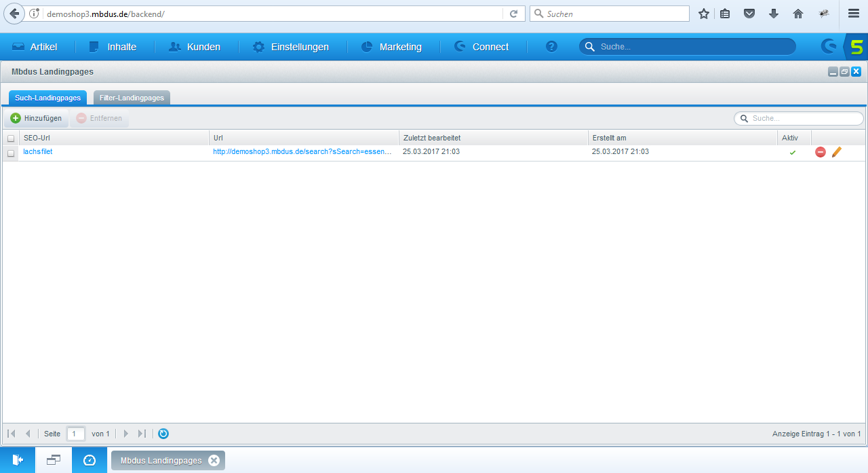Toggle the Aktiv checkmark for lachsfilet

tap(792, 153)
